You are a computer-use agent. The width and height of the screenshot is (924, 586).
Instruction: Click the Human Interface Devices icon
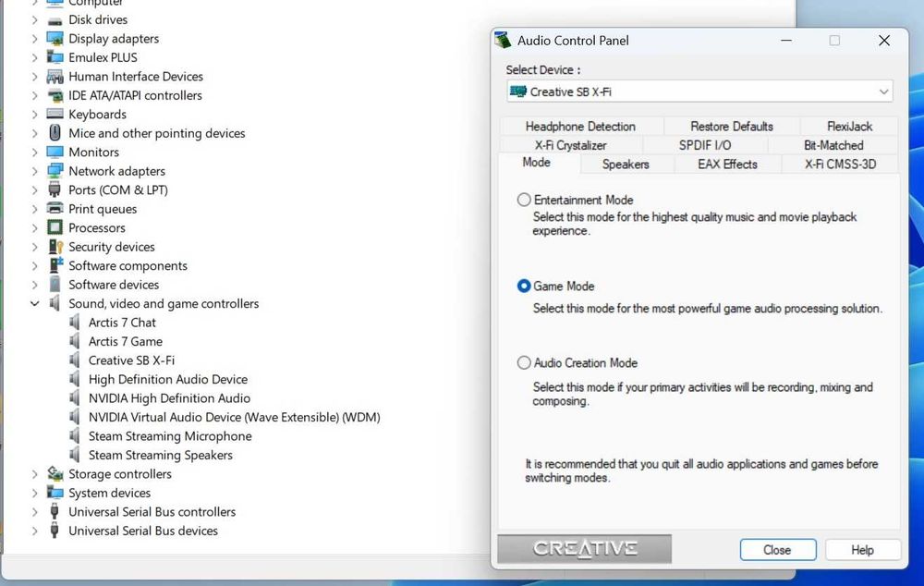tap(55, 77)
